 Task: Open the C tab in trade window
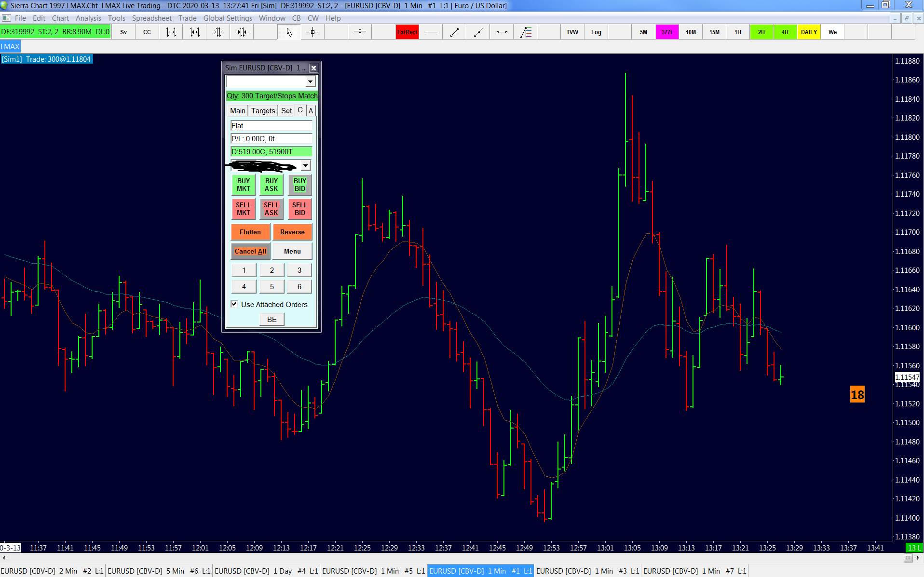click(x=300, y=110)
